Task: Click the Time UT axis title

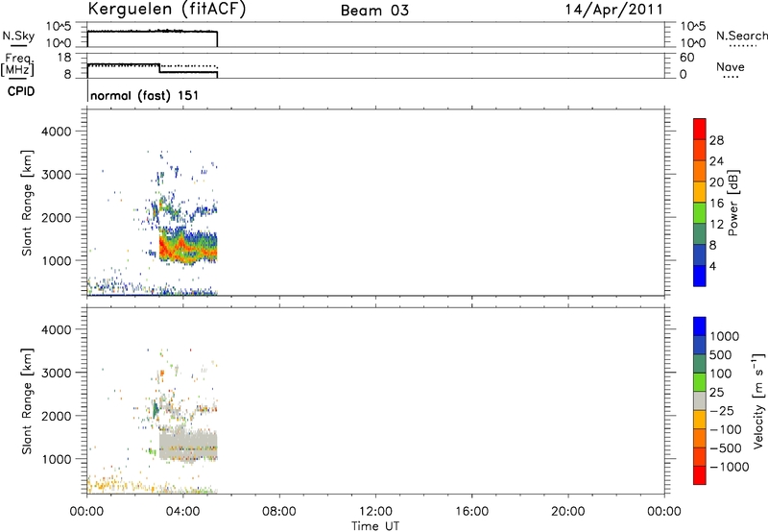Action: click(x=375, y=526)
